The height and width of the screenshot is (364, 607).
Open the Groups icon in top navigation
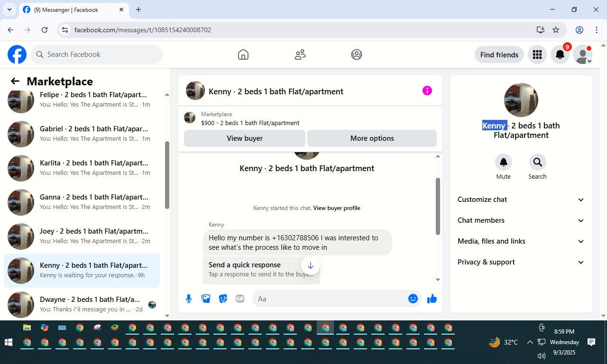(x=357, y=55)
